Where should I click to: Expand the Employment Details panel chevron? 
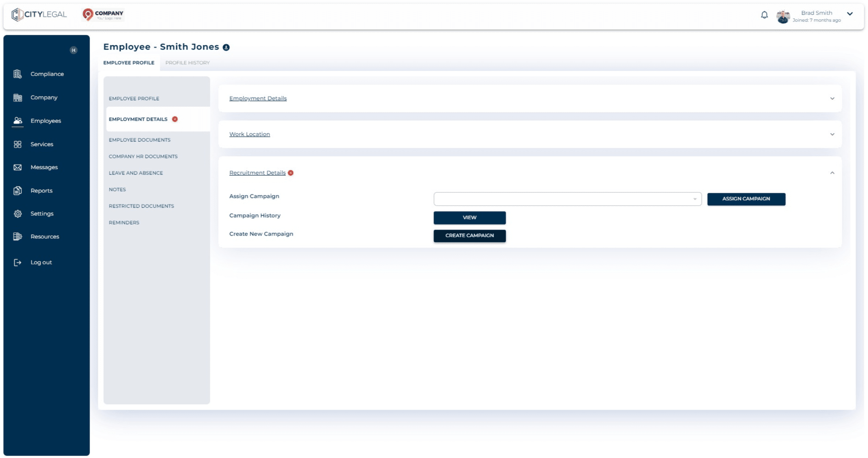[x=832, y=98]
